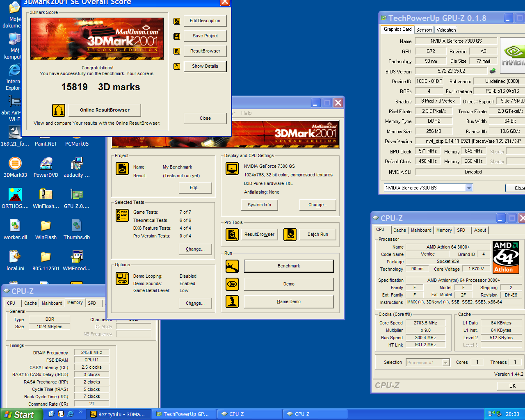Click the GPU Clock 571 MHz field

click(427, 151)
